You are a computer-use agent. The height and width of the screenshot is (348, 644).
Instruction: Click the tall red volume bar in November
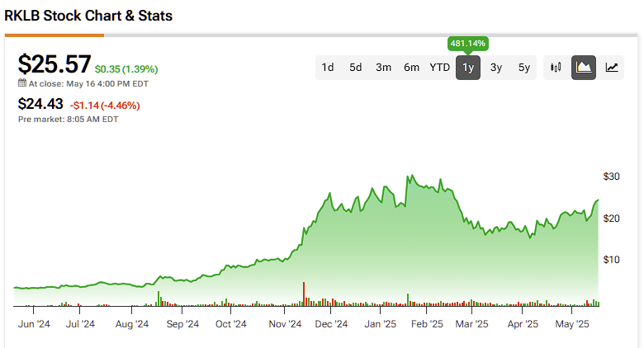pyautogui.click(x=304, y=294)
